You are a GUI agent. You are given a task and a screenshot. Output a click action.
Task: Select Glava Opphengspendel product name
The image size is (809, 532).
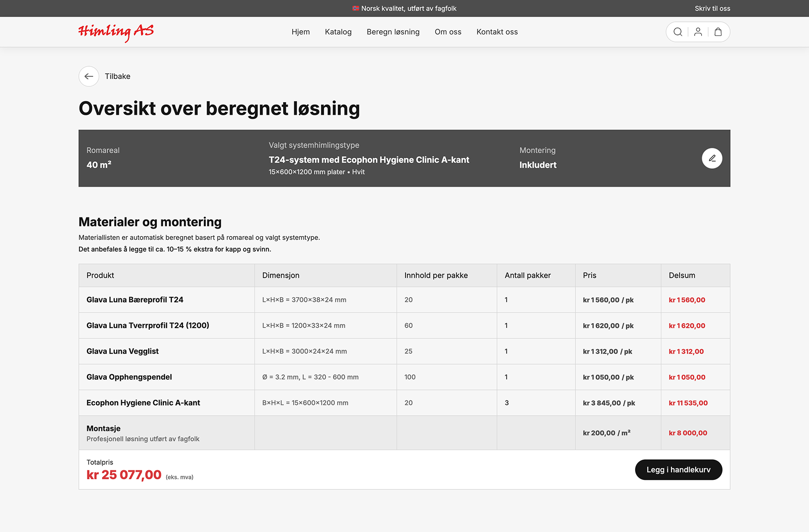coord(129,377)
